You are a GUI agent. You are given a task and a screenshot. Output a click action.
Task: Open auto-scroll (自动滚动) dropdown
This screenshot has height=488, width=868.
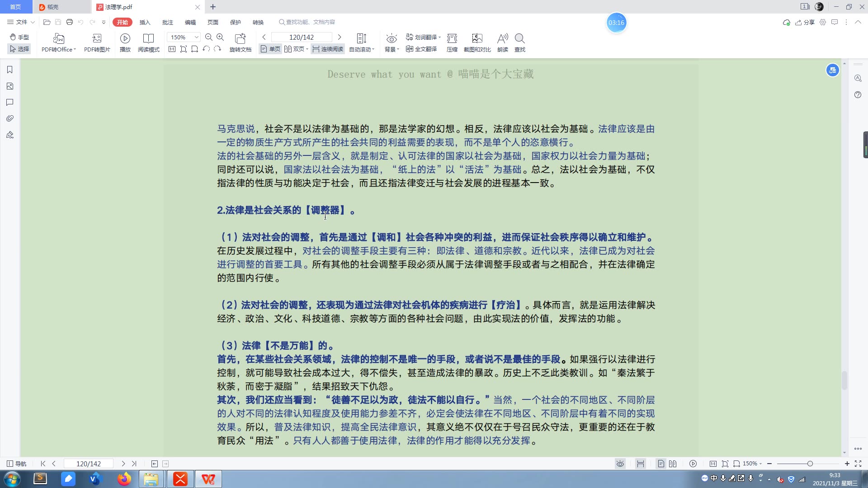[x=362, y=43]
